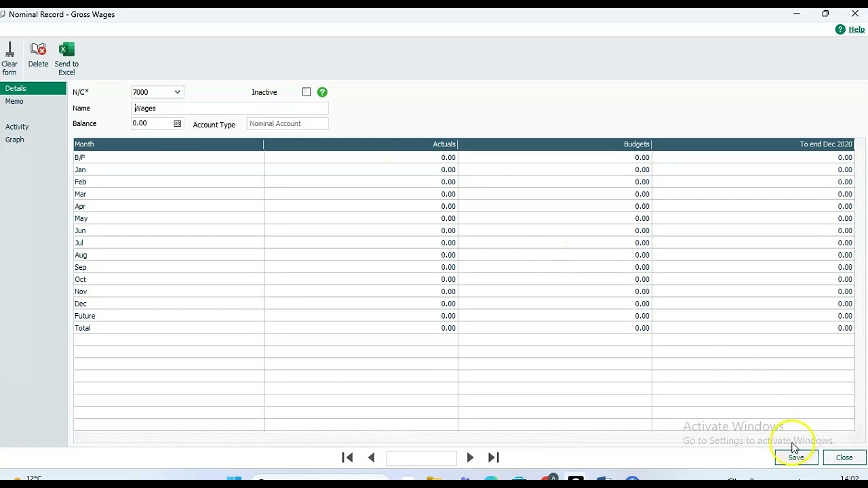Open the calculator icon in Balance field
Screen dimensions: 868x488
tap(178, 123)
